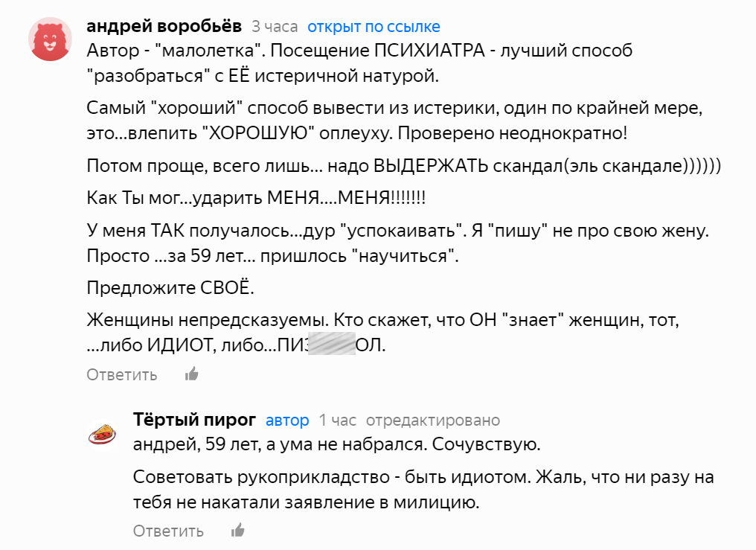
Task: Open the Тёртый пирог profile name
Action: pos(194,419)
